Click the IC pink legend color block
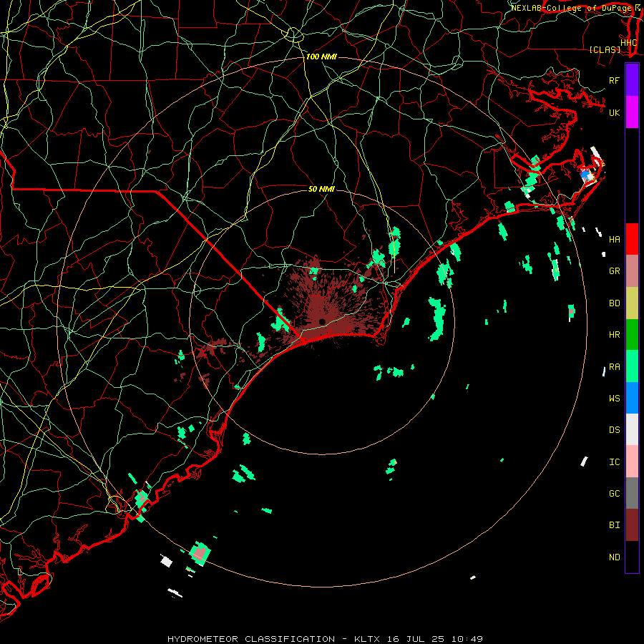Viewport: 644px width, 644px height. click(x=632, y=462)
